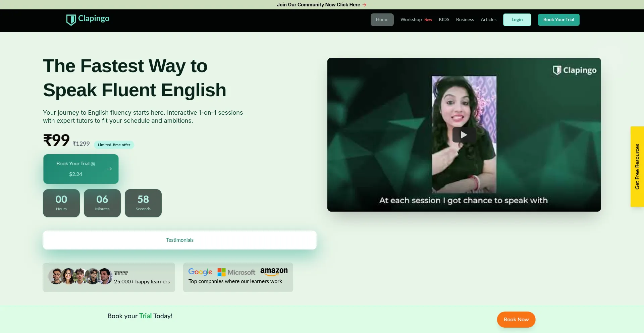Screen dimensions: 644x333
Task: Click Book Your Trial in header
Action: click(x=558, y=20)
